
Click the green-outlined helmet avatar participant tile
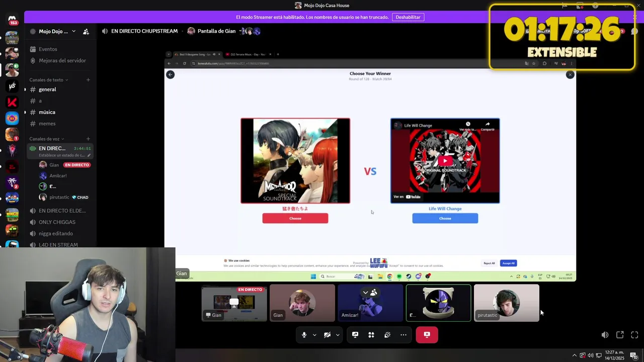click(438, 303)
